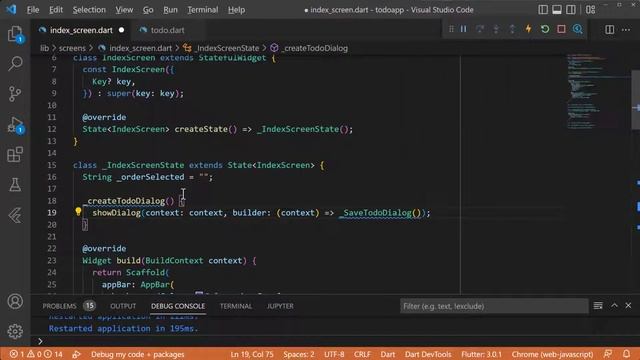Open Jupyter panel tab

click(280, 306)
